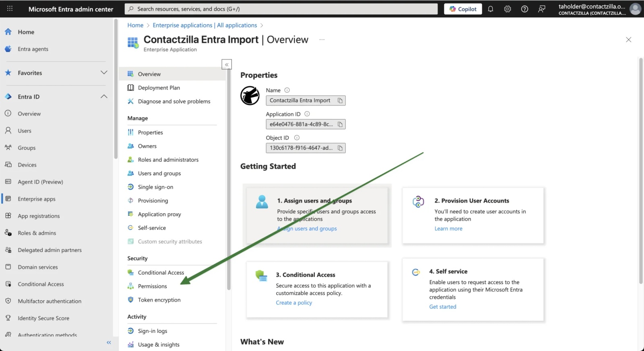Open Application proxy
644x351 pixels.
pyautogui.click(x=159, y=215)
